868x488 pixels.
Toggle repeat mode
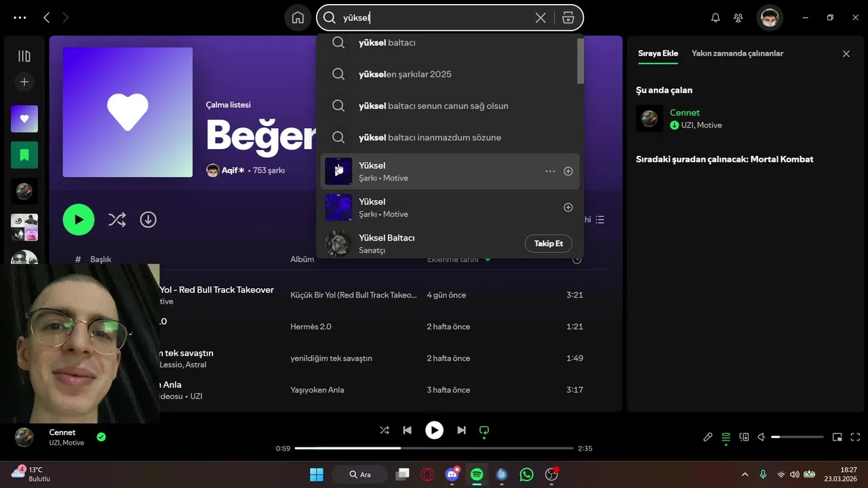click(x=484, y=430)
